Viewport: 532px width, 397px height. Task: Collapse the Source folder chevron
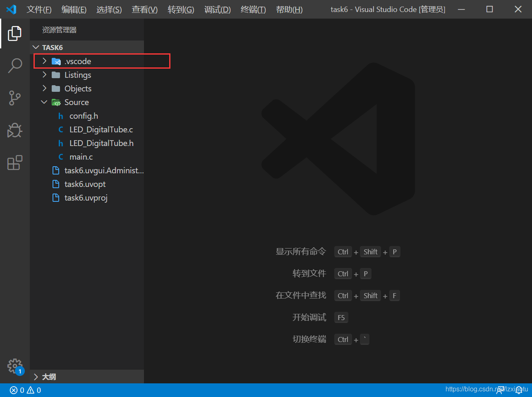click(44, 102)
